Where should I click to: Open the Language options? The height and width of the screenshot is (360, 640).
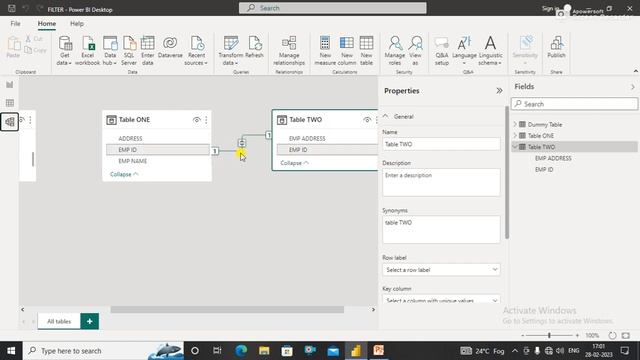[464, 51]
